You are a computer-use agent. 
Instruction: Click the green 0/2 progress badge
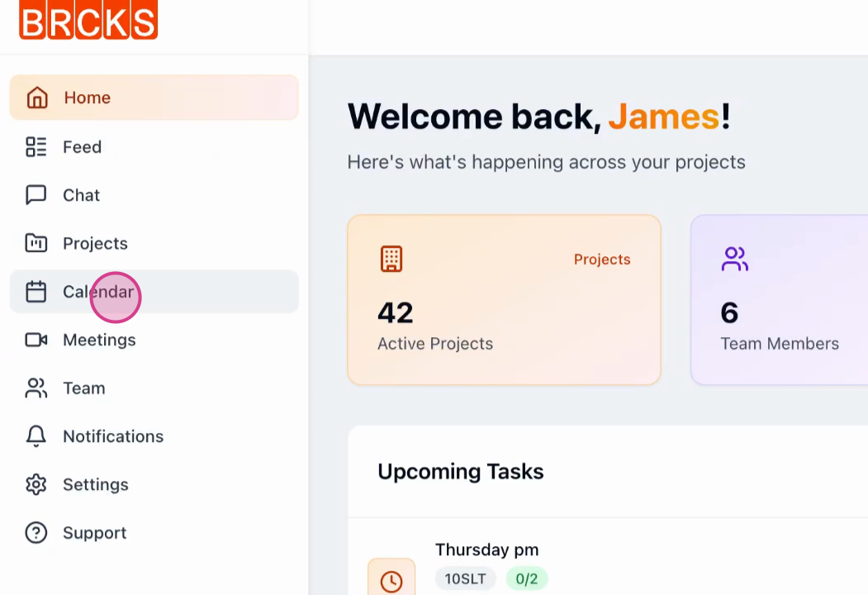tap(526, 579)
